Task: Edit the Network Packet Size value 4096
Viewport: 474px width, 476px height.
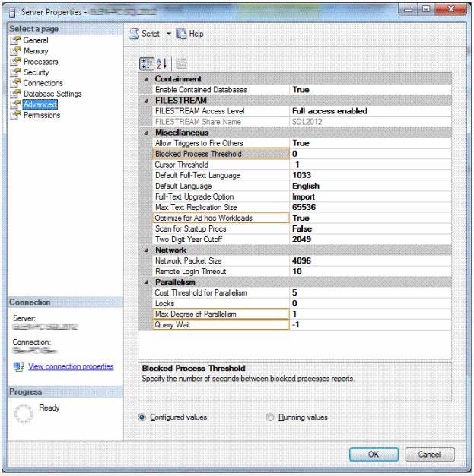Action: pyautogui.click(x=371, y=260)
